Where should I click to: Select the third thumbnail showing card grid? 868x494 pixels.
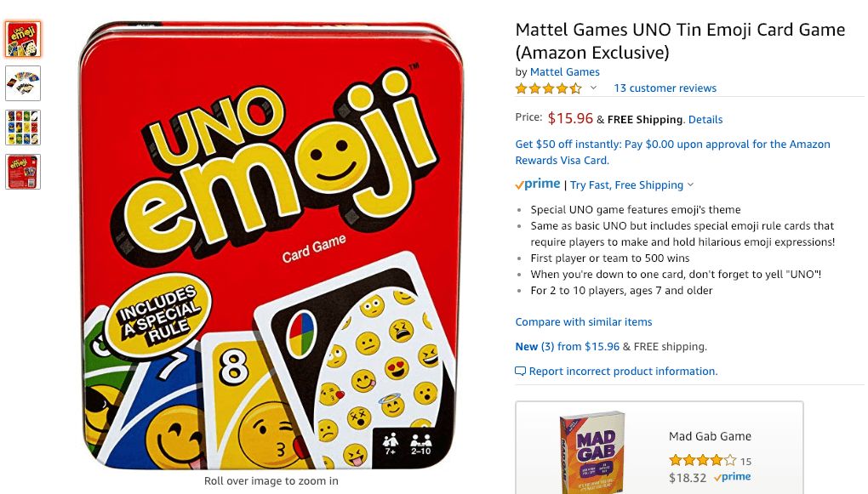tap(23, 128)
